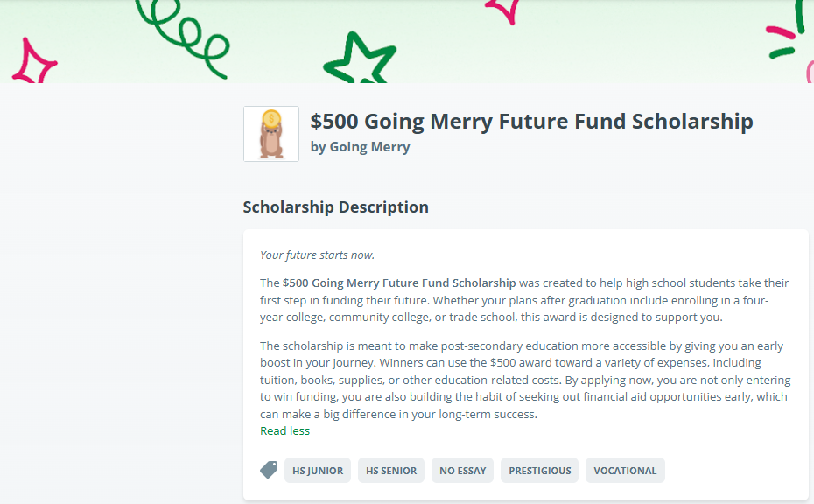The height and width of the screenshot is (504, 814).
Task: Click the green star decoration in banner
Action: pyautogui.click(x=358, y=60)
